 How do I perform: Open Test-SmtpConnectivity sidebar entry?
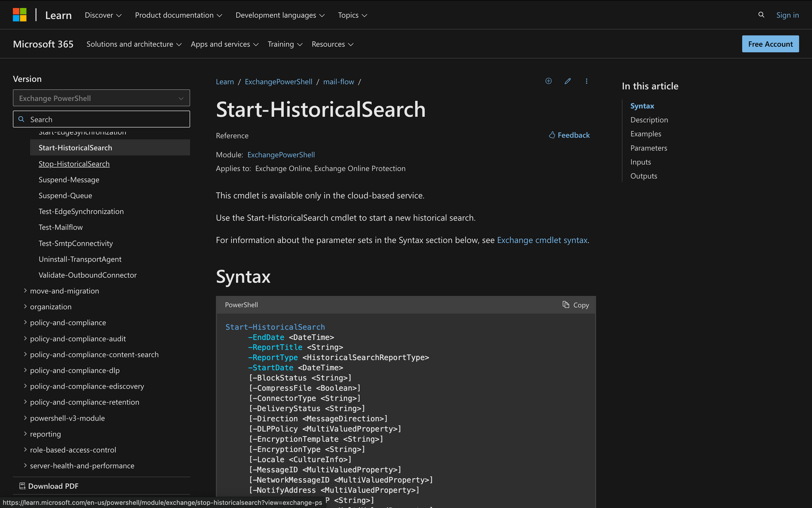tap(76, 243)
